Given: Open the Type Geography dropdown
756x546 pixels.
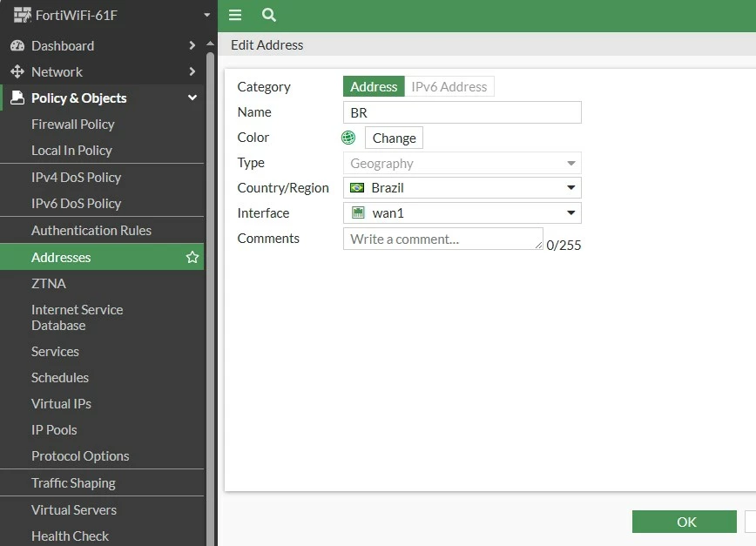Looking at the screenshot, I should click(462, 164).
